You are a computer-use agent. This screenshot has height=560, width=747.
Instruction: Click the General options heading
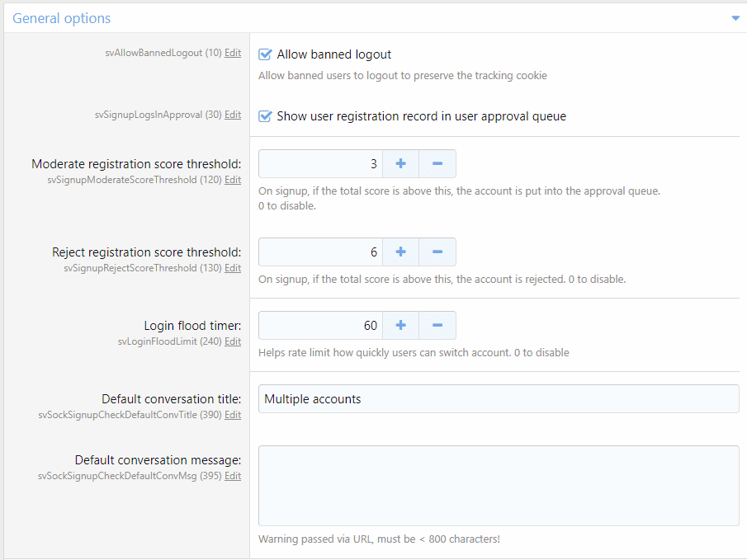point(62,18)
